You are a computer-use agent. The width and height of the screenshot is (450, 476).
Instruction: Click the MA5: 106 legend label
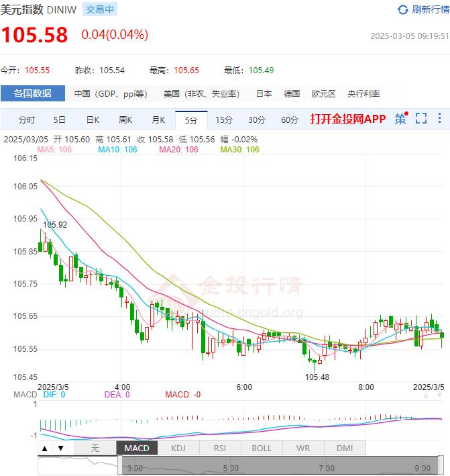pyautogui.click(x=54, y=149)
